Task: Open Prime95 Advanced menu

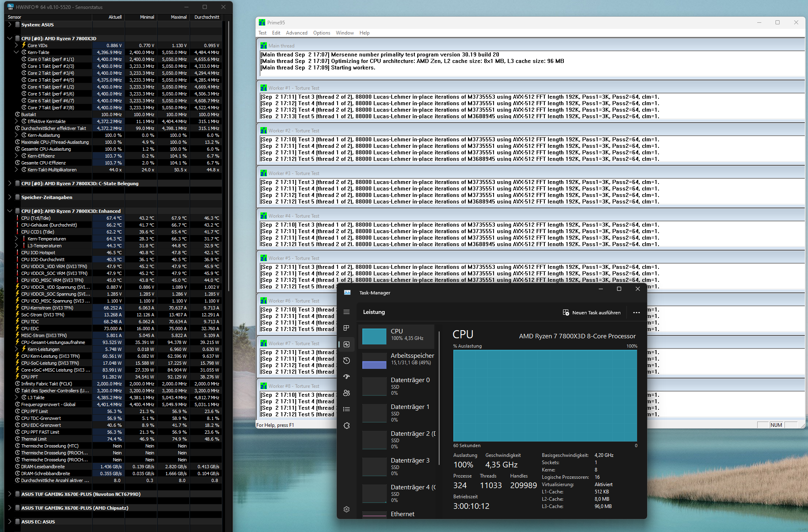Action: pos(296,33)
